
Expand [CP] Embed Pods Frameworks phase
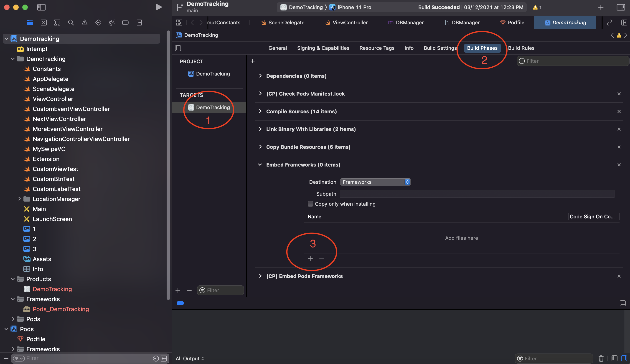click(260, 276)
